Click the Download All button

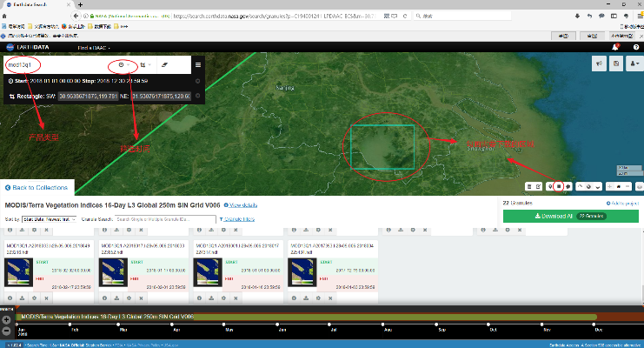coord(568,216)
